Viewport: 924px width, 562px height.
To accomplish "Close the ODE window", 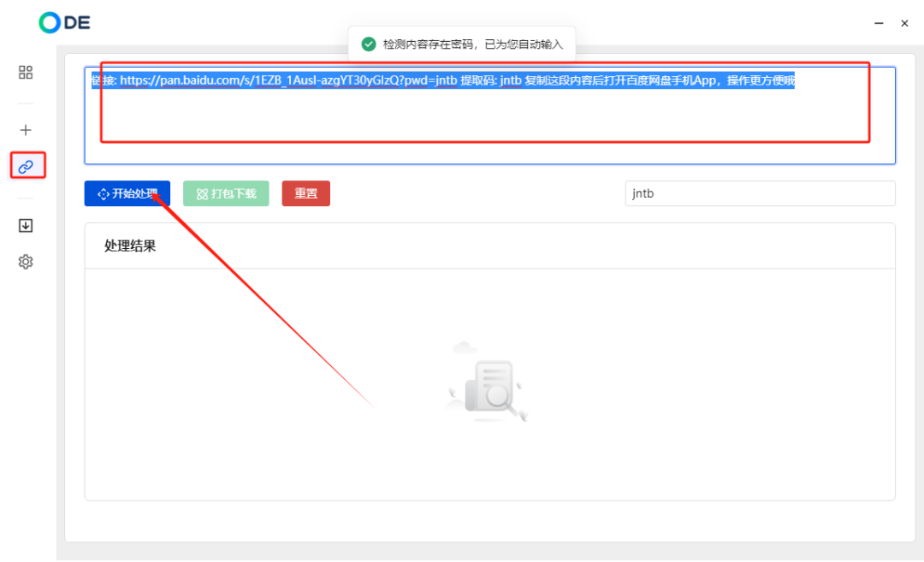I will 904,23.
